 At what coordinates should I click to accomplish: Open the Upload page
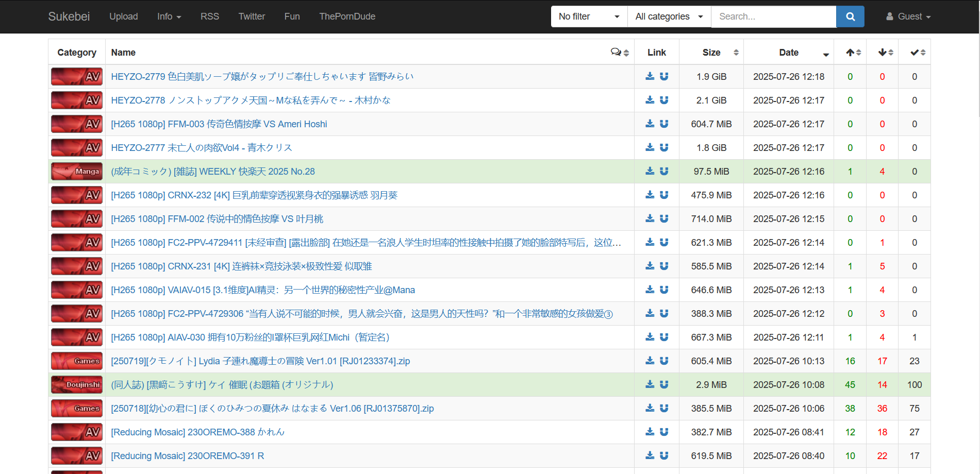(x=124, y=16)
